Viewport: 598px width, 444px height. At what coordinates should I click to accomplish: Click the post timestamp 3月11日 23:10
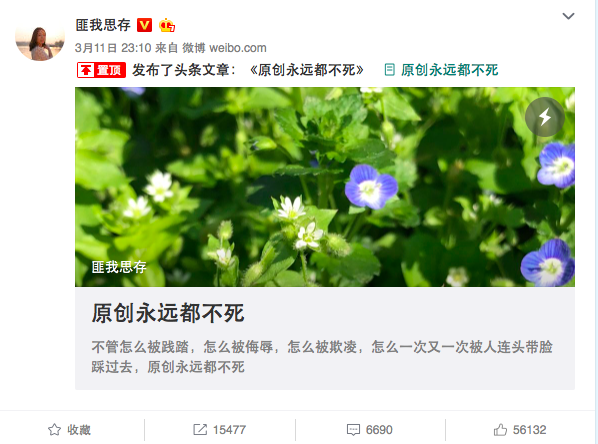click(113, 48)
